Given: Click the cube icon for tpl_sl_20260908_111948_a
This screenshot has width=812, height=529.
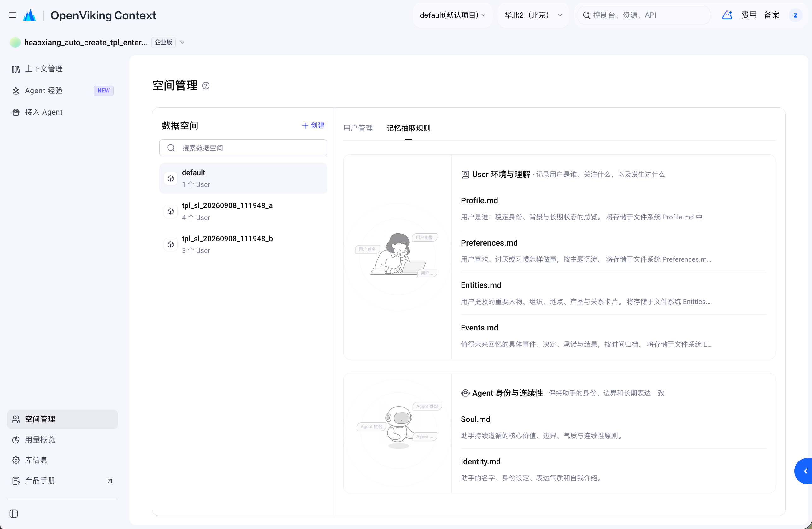Looking at the screenshot, I should tap(171, 211).
